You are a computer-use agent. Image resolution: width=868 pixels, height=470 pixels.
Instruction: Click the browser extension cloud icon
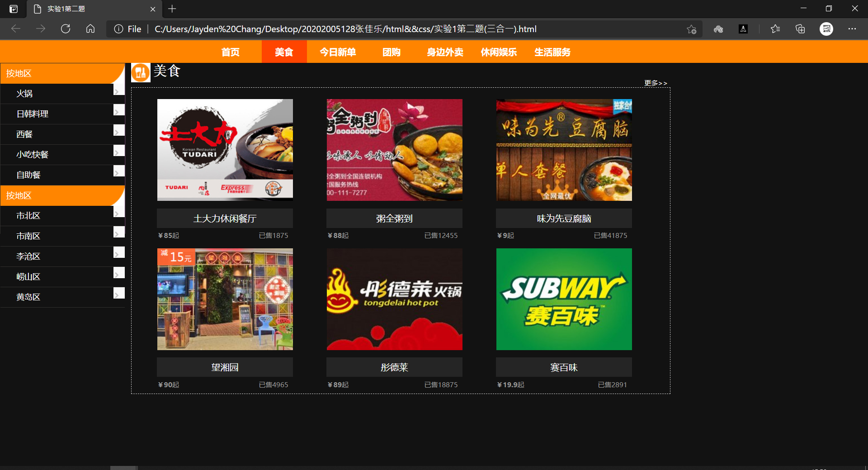click(718, 29)
